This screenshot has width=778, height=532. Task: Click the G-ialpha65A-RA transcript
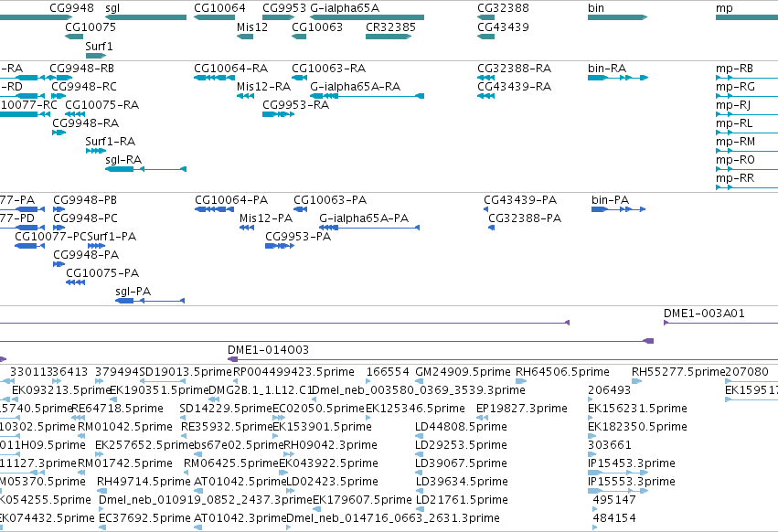tap(368, 96)
